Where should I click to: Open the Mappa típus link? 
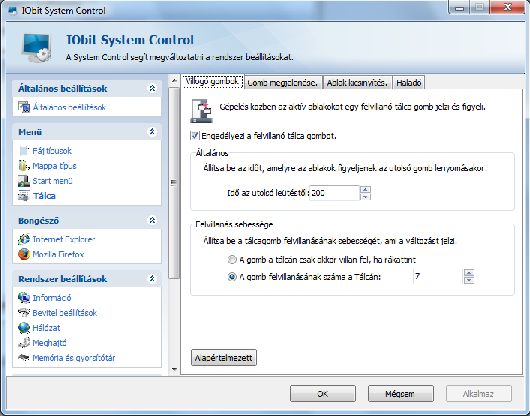[x=54, y=166]
